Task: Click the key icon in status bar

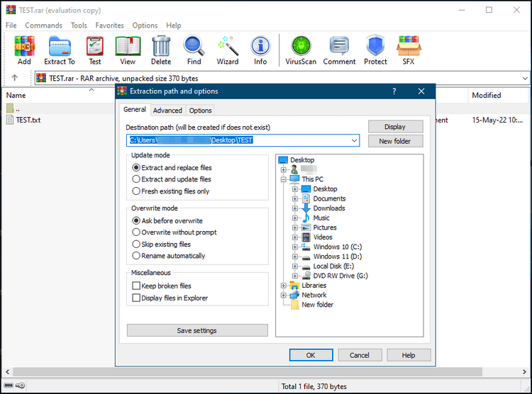Action: 21,385
